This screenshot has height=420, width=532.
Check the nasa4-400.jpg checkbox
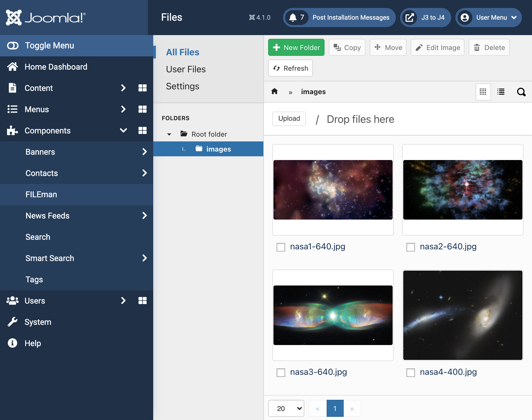[411, 373]
